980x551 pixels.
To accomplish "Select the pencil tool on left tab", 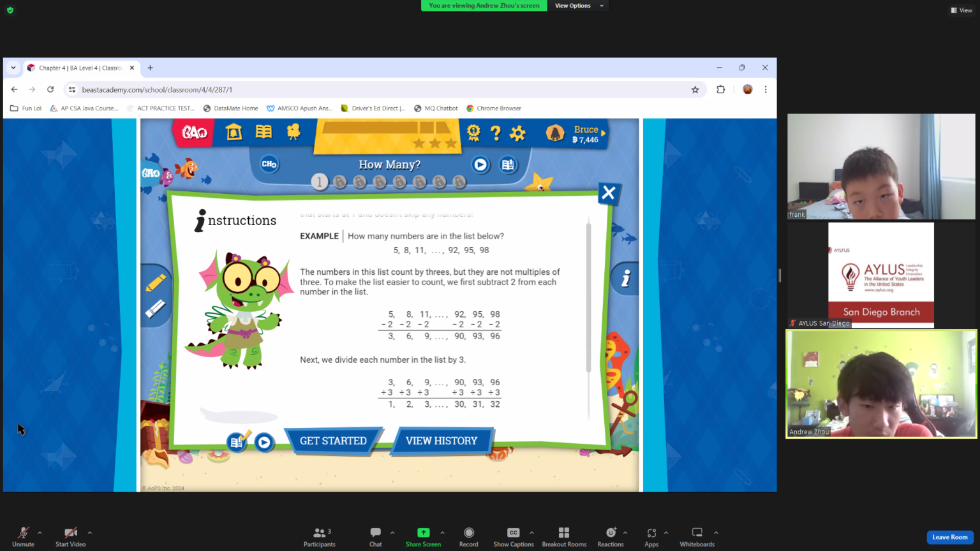I will (155, 283).
